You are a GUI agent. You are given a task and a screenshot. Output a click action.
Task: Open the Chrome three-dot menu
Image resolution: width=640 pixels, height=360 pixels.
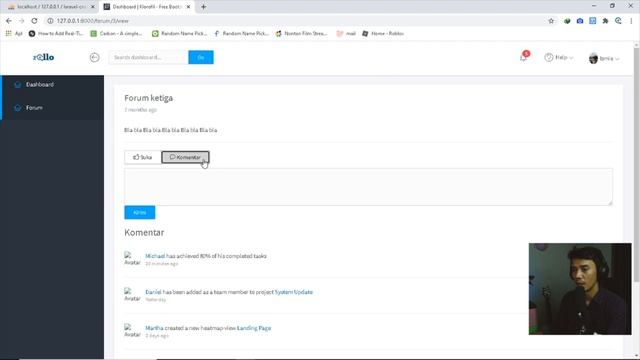(631, 21)
